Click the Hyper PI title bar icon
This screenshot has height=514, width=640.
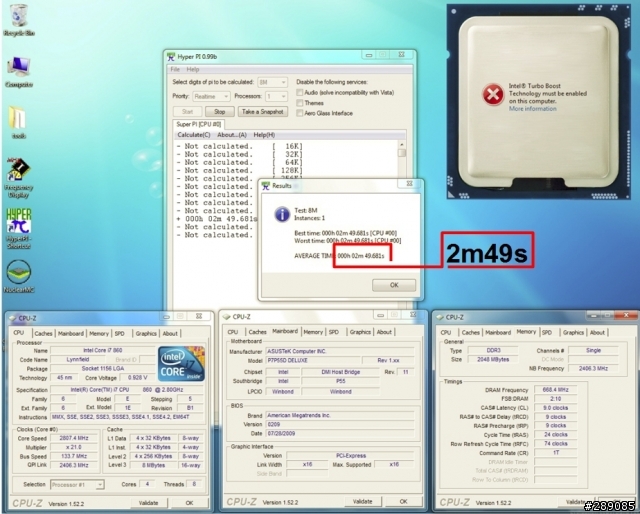tap(171, 57)
